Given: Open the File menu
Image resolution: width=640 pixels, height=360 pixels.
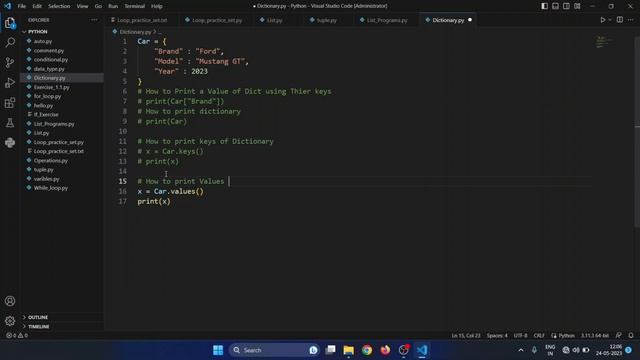Looking at the screenshot, I should tap(22, 6).
